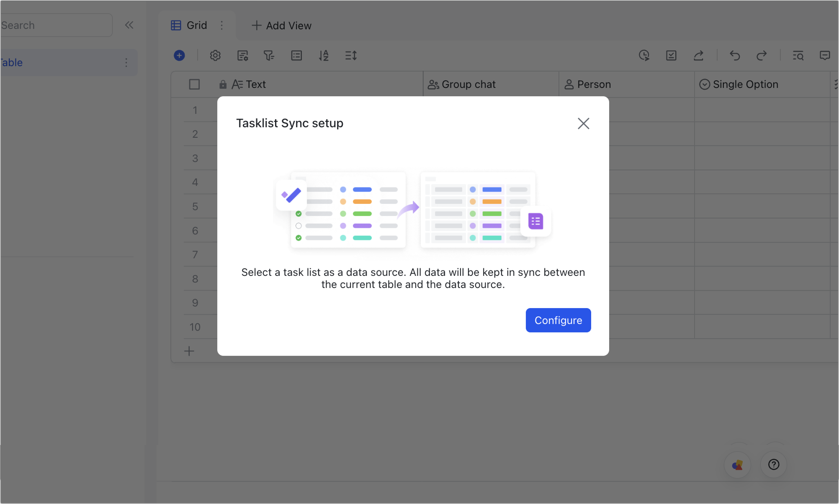Click the blue plus to add a record
This screenshot has height=504, width=839.
click(179, 55)
